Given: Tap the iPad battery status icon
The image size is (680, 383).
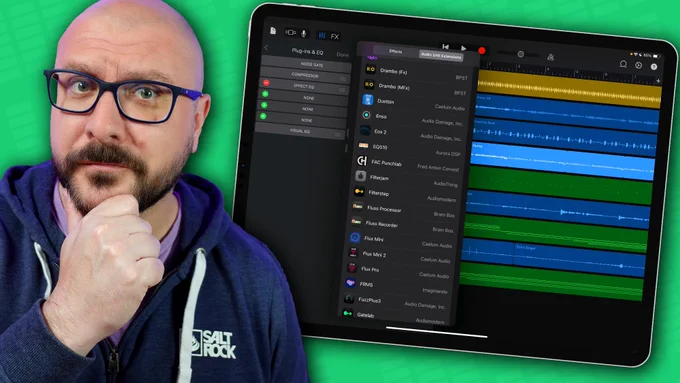Looking at the screenshot, I should click(x=657, y=56).
